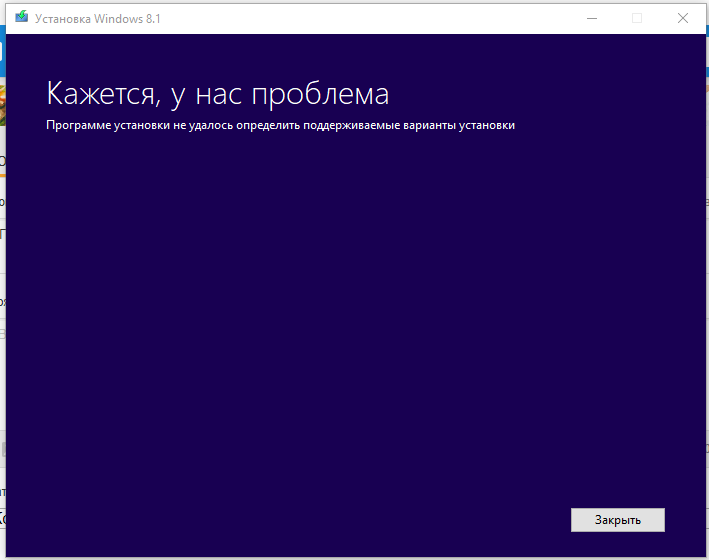Close the Установка Windows 8.1 window
The height and width of the screenshot is (560, 709).
pos(683,18)
